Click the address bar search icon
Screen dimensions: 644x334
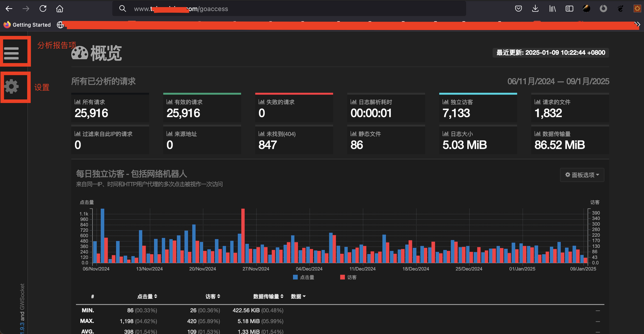click(122, 9)
